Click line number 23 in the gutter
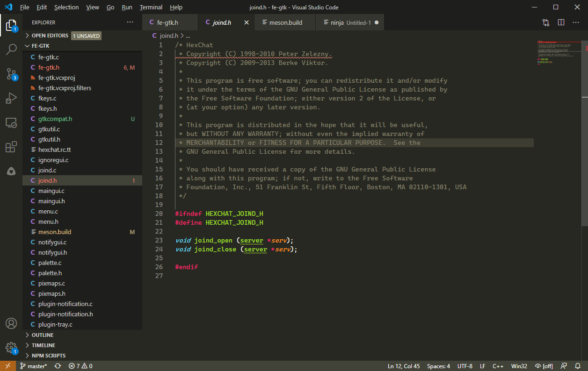The height and width of the screenshot is (371, 588). click(x=159, y=240)
